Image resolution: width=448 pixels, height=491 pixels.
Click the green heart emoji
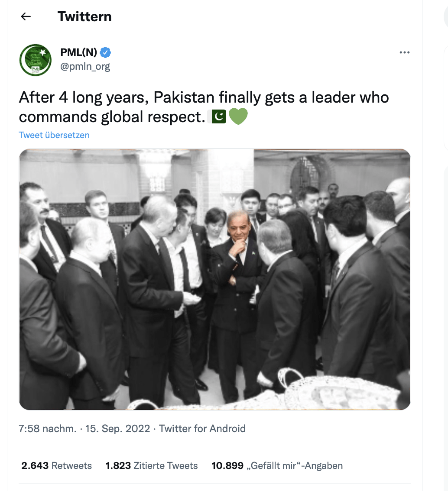coord(238,116)
